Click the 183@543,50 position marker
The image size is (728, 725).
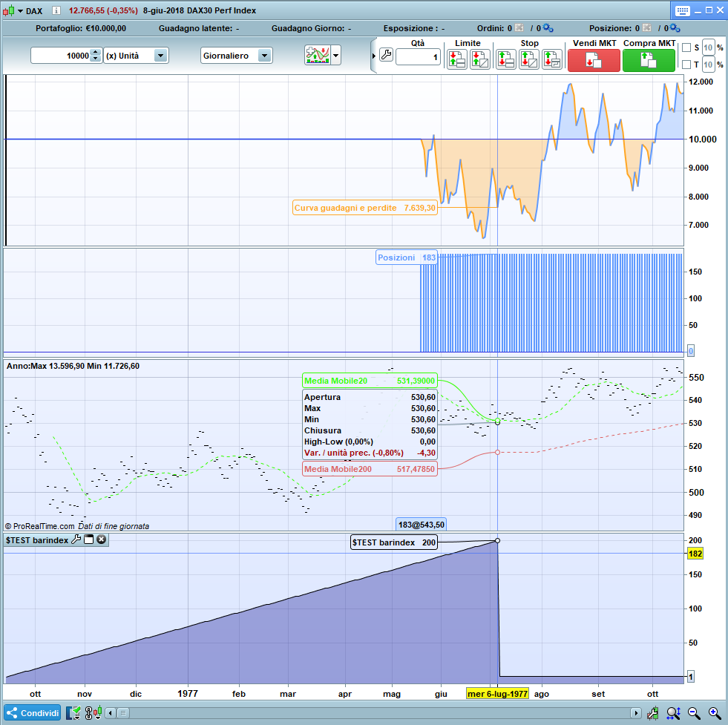coord(421,525)
